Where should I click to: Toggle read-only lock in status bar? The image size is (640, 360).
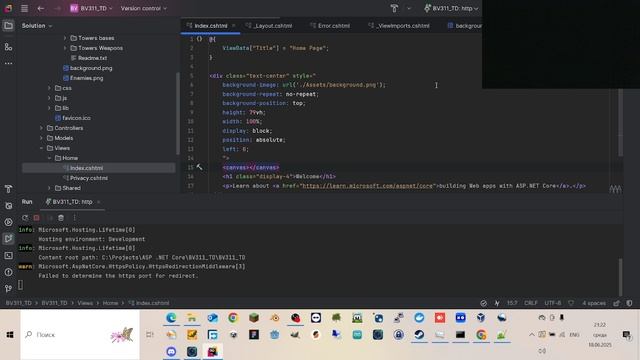pos(616,303)
